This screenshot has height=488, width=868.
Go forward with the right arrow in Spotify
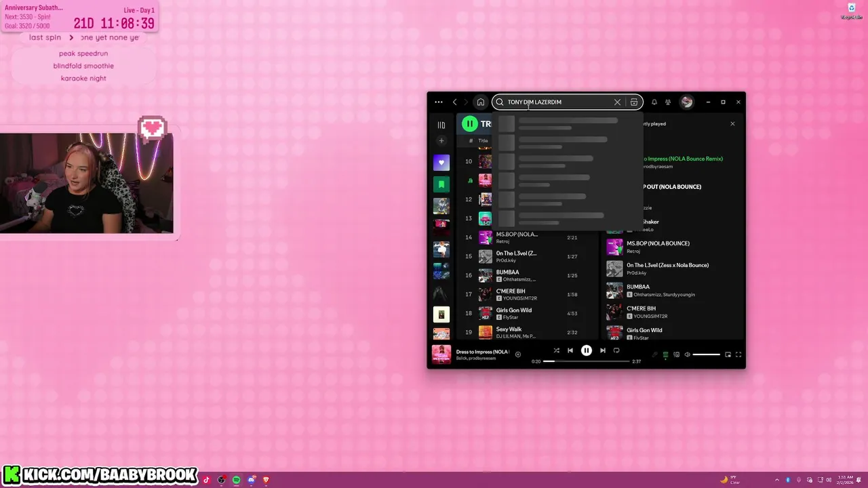point(466,102)
